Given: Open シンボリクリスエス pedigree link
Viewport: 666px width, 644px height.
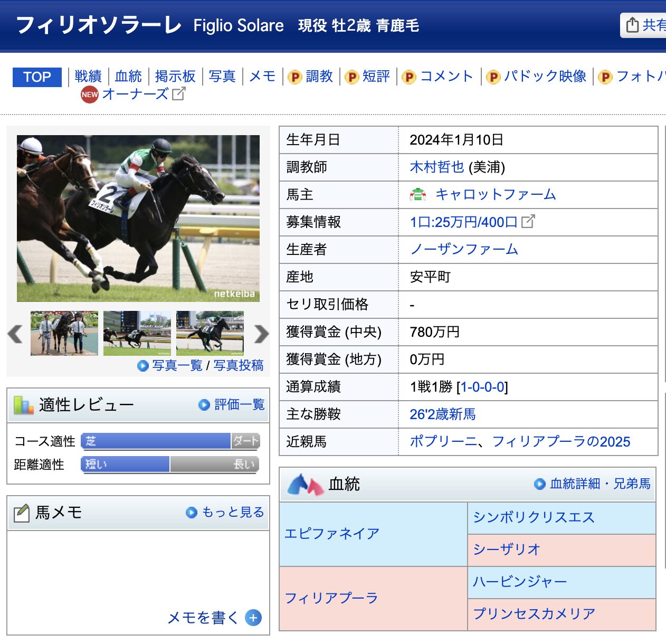Looking at the screenshot, I should [x=534, y=517].
